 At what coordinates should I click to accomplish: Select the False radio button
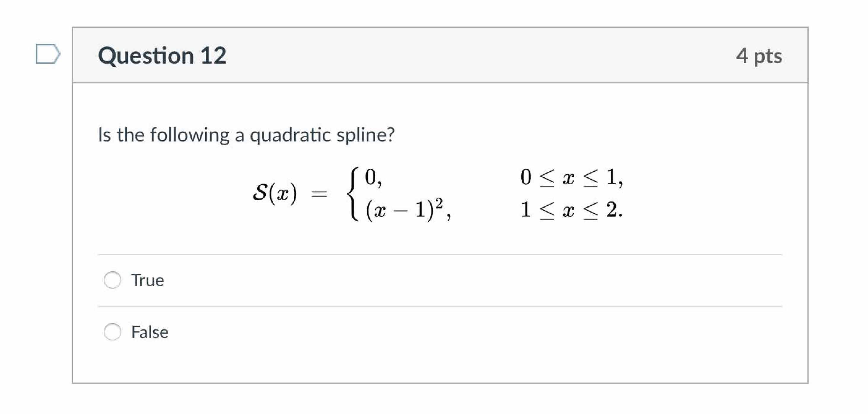pos(112,332)
